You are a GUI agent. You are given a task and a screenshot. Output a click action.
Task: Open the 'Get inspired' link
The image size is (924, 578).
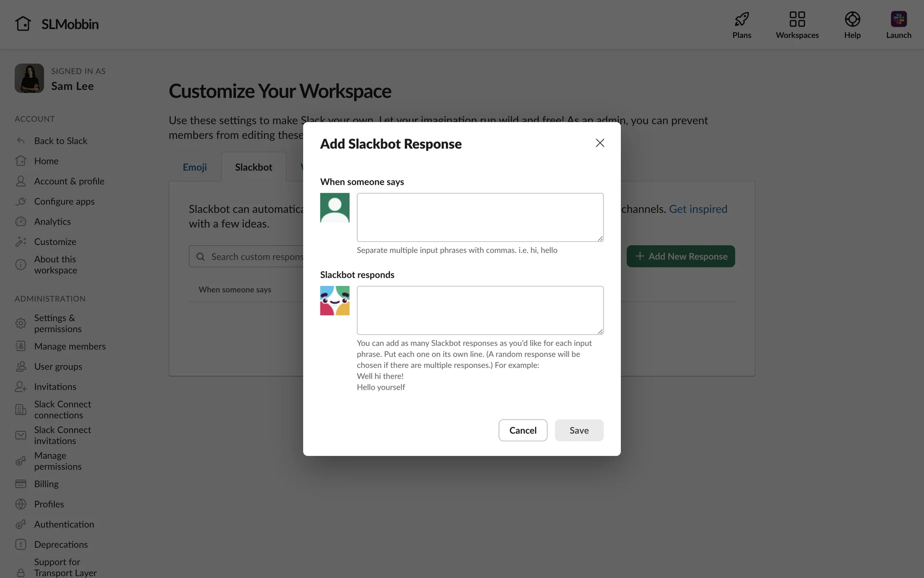click(698, 209)
